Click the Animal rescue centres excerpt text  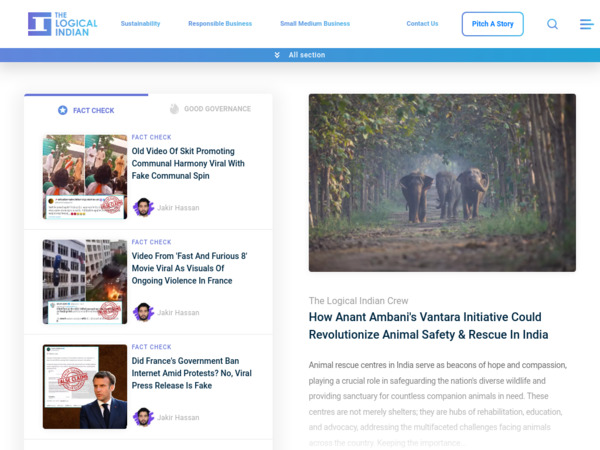[438, 404]
